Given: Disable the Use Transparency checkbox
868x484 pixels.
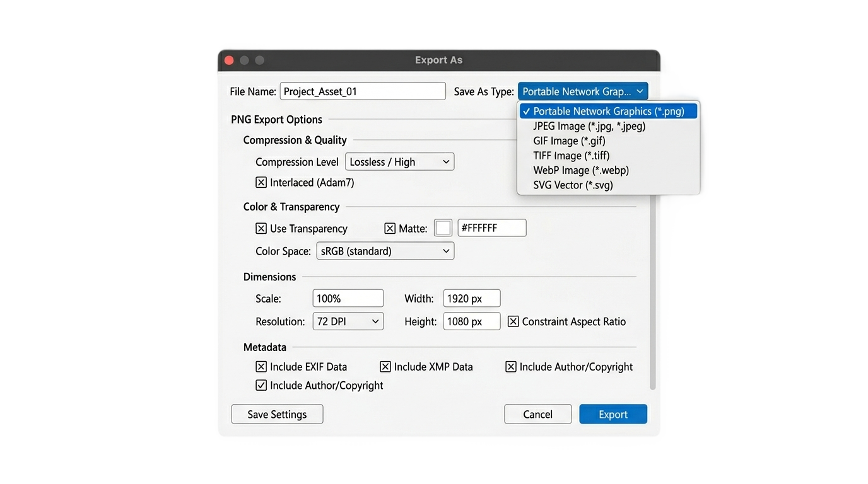Looking at the screenshot, I should pos(261,229).
